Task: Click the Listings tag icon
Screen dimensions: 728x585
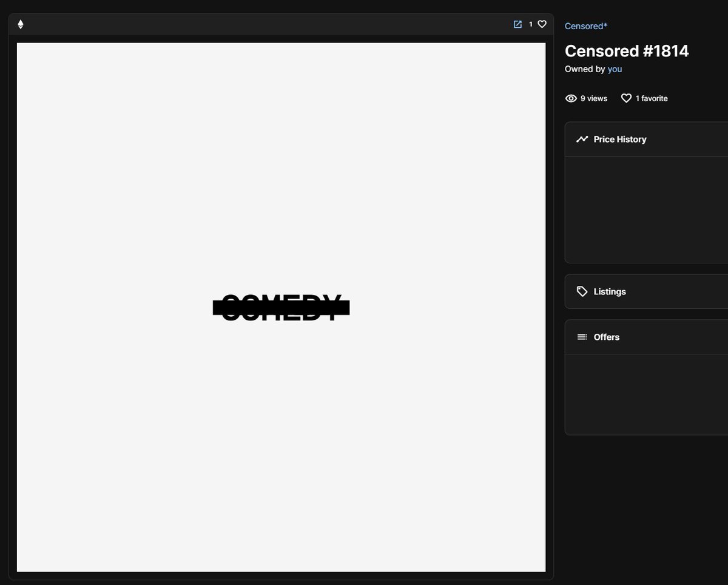Action: (x=582, y=291)
